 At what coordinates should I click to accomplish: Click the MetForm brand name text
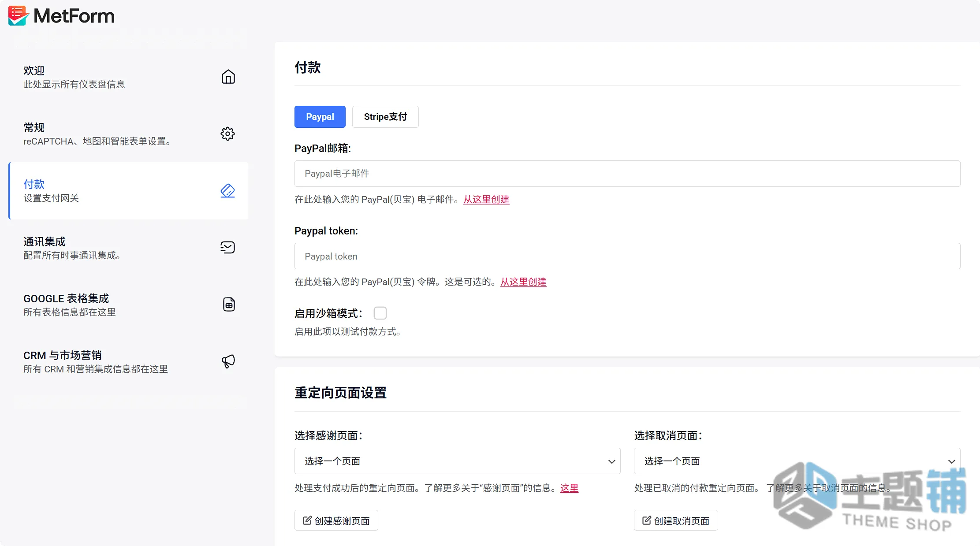coord(74,16)
